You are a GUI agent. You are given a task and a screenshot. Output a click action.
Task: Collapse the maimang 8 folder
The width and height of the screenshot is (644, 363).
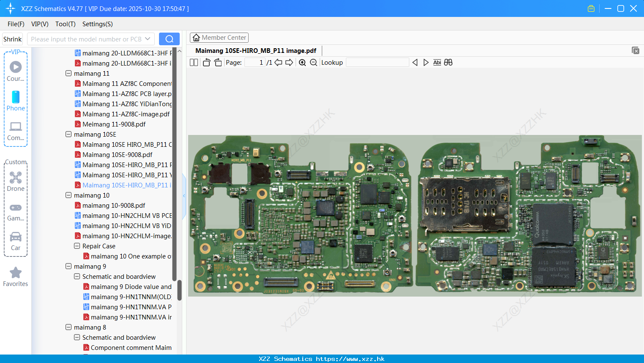tap(69, 327)
